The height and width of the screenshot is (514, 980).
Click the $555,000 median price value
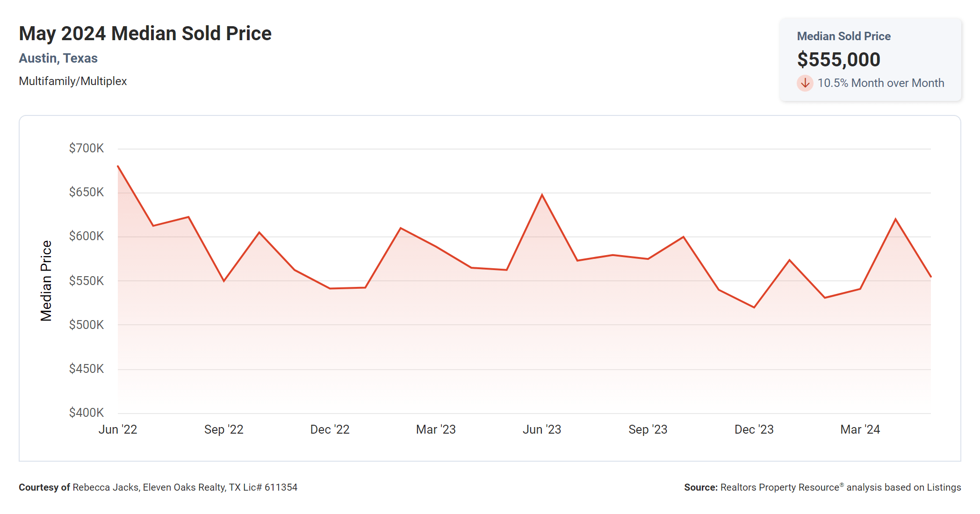(838, 60)
